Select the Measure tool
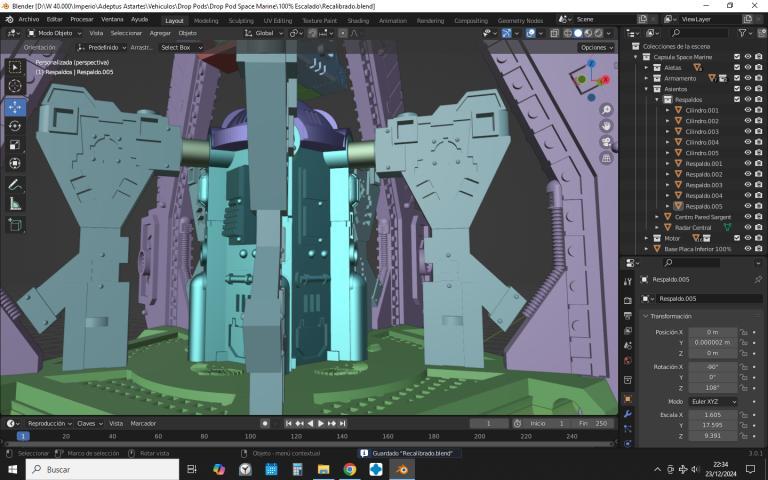The width and height of the screenshot is (768, 480). 15,203
